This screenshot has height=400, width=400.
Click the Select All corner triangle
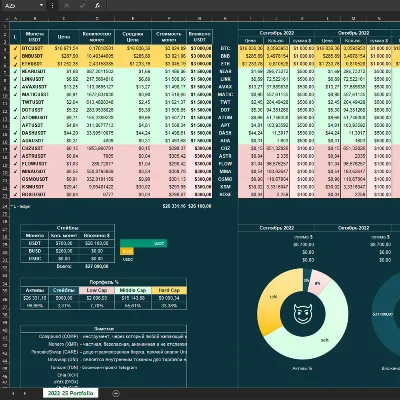[x=5, y=18]
